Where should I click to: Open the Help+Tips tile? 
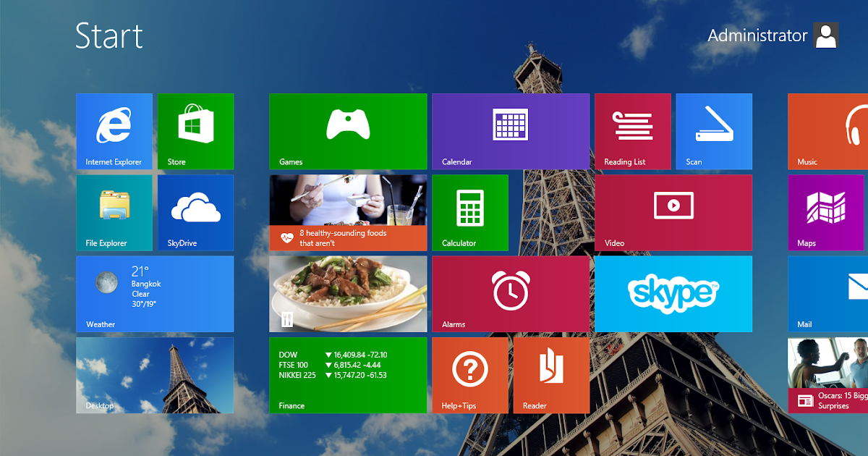(x=470, y=375)
